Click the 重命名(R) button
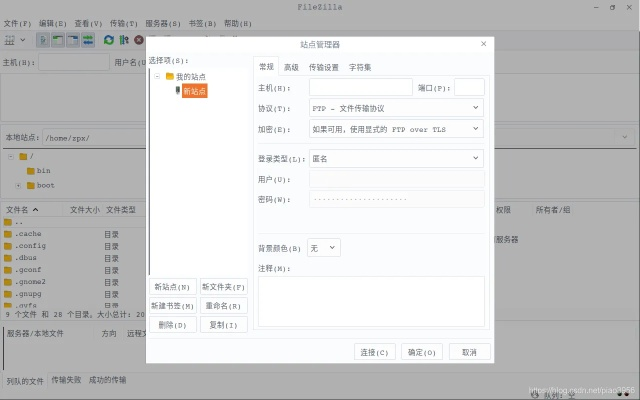The image size is (640, 400). click(x=224, y=306)
